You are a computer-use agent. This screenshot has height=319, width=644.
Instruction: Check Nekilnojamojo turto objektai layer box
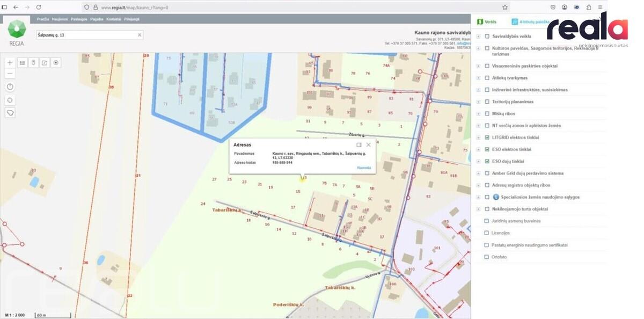coord(487,209)
